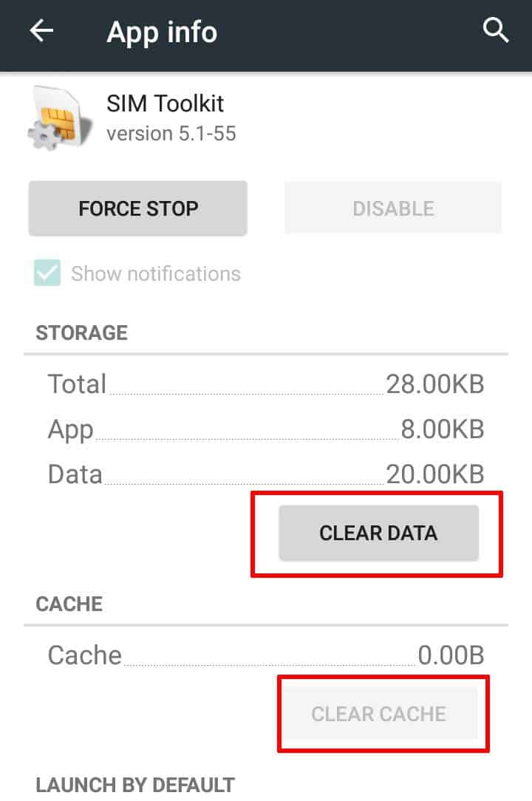532x801 pixels.
Task: Click the version 5.1-55 text
Action: (x=170, y=134)
